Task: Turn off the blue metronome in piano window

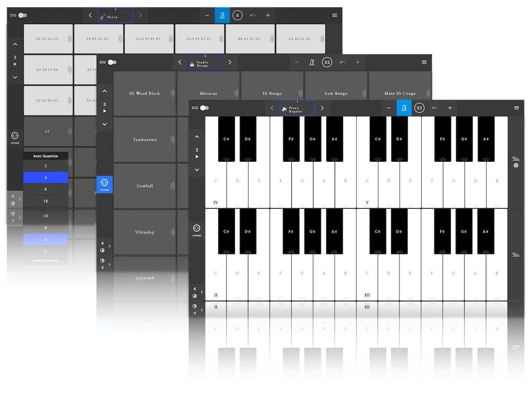Action: 404,108
